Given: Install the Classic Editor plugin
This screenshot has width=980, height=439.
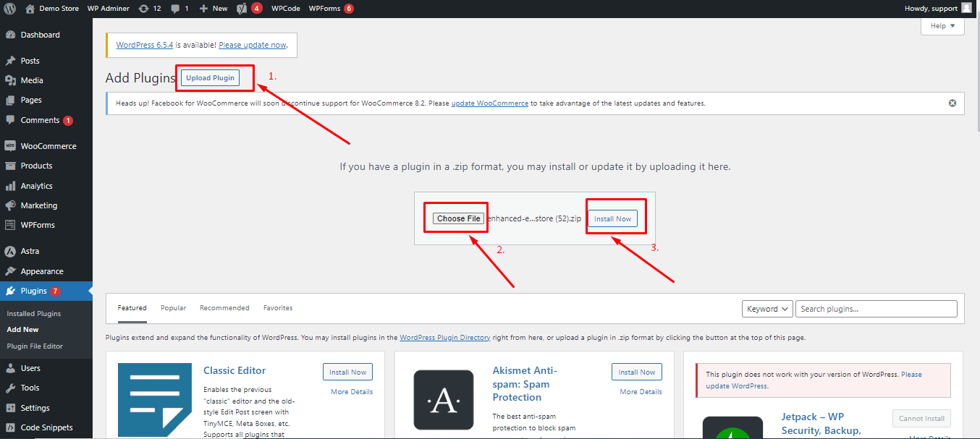Looking at the screenshot, I should (347, 372).
